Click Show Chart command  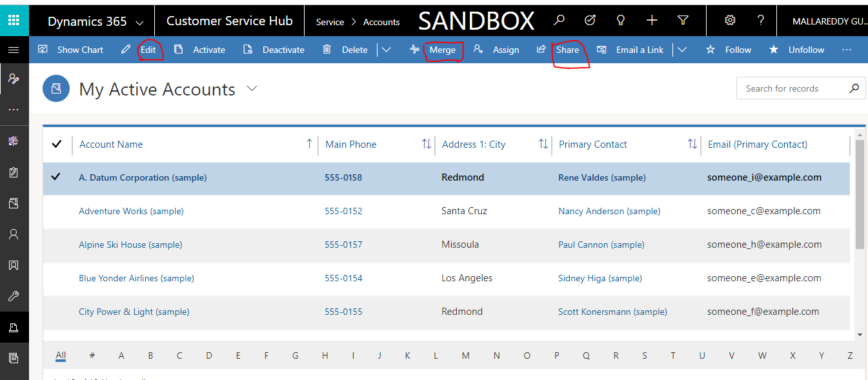click(70, 50)
